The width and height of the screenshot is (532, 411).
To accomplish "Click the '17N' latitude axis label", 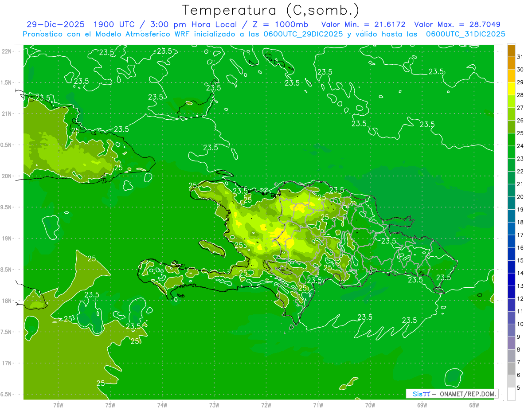I will pos(7,363).
